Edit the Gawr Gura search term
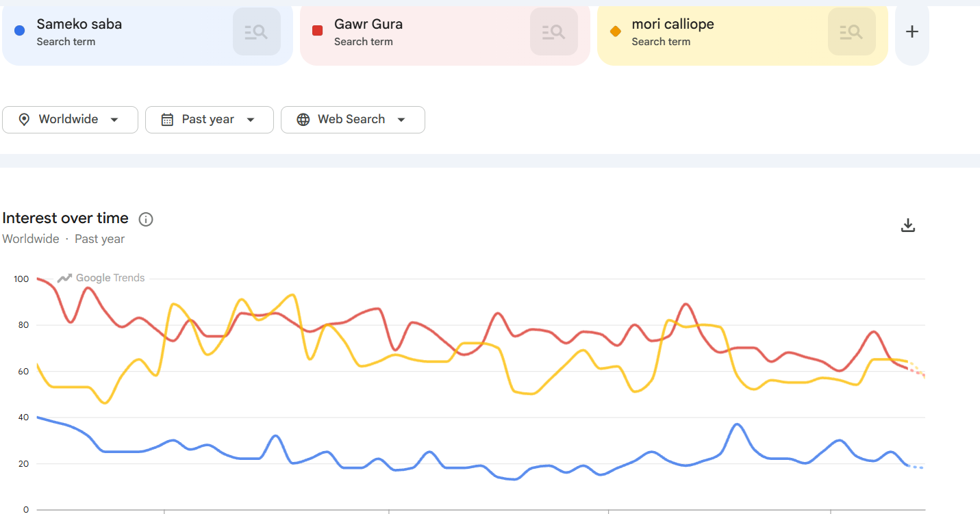980x514 pixels. coord(368,24)
